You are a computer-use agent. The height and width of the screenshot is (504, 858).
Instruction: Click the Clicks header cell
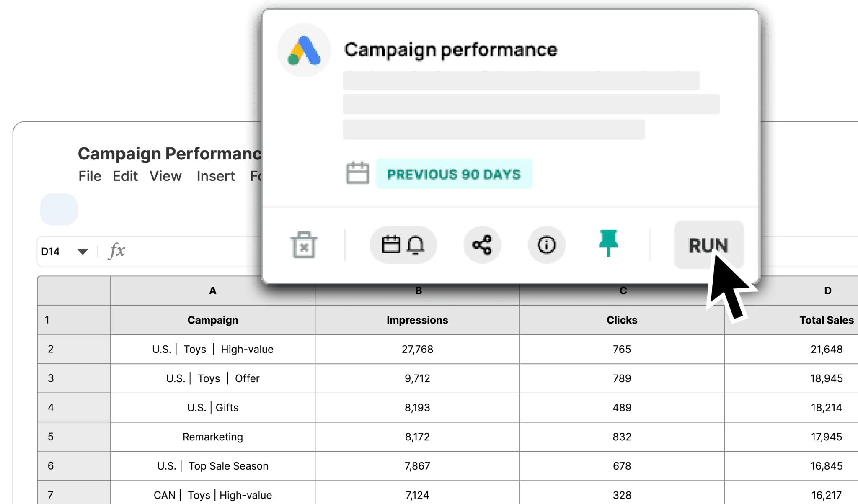pos(622,320)
